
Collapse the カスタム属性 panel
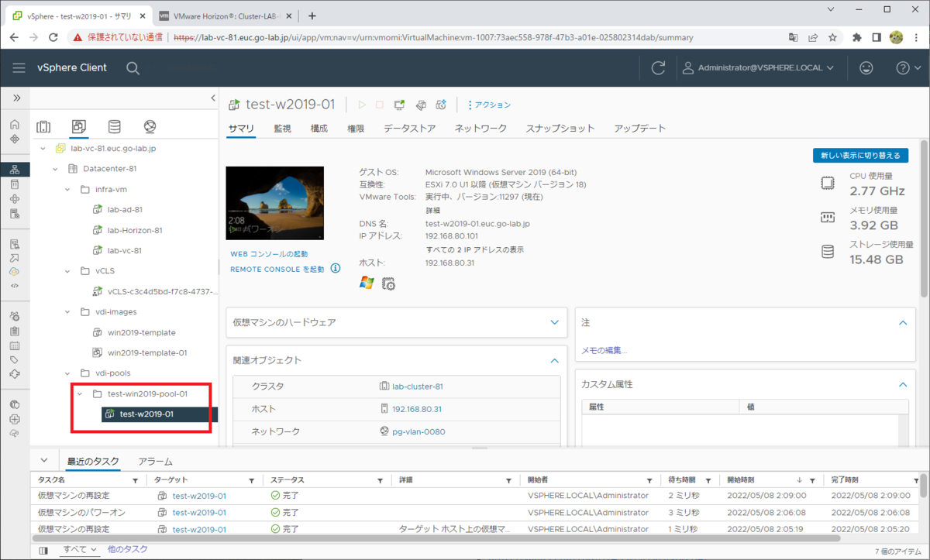click(902, 384)
